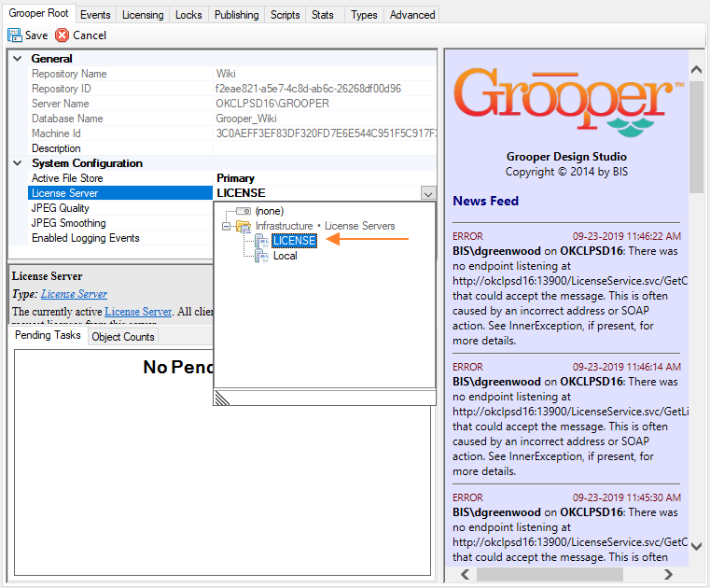
Task: Click the (none) option icon
Action: point(244,211)
